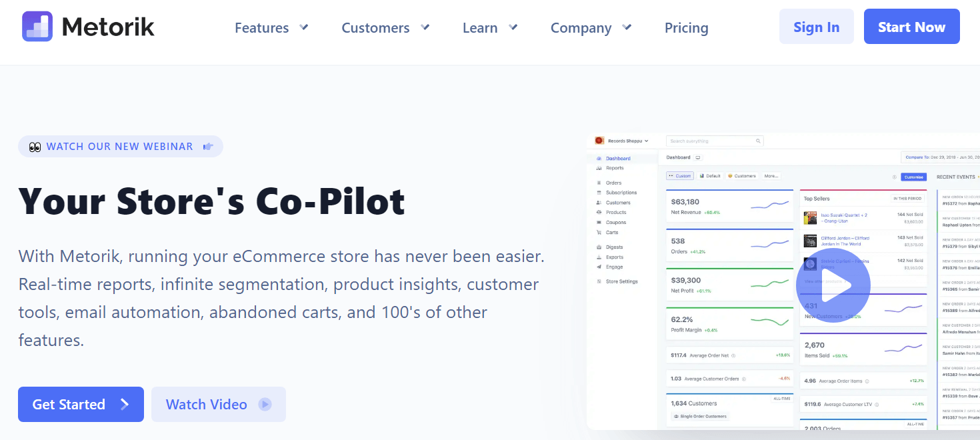Go to the Pricing page

click(686, 28)
